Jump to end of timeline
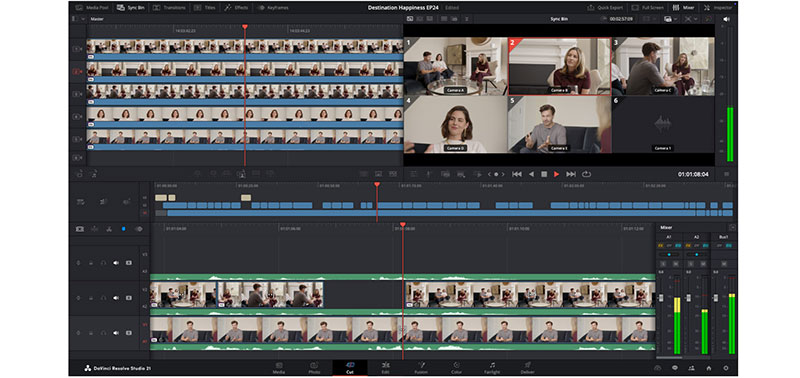This screenshot has height=378, width=800. 571,174
